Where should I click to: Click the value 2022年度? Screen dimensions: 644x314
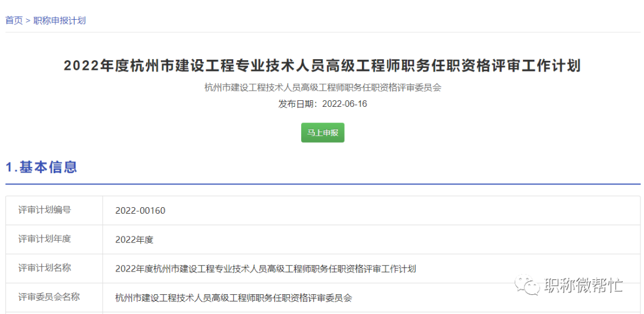(134, 240)
